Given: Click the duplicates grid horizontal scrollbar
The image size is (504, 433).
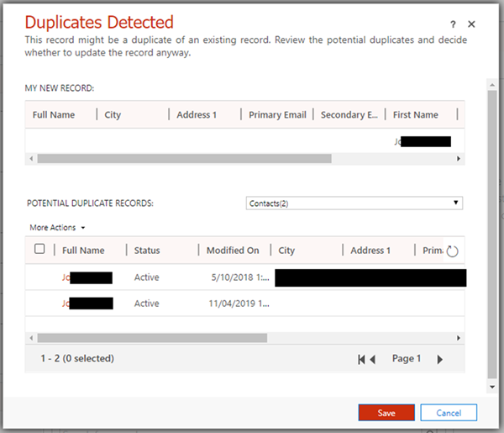Looking at the screenshot, I should coord(151,337).
